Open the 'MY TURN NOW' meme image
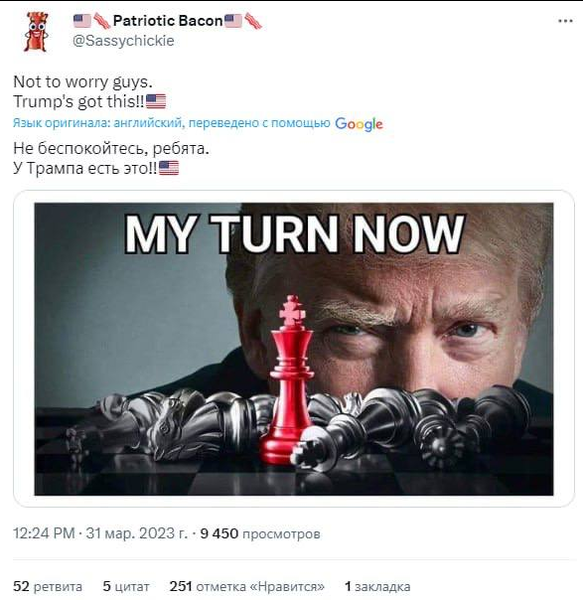 click(294, 349)
